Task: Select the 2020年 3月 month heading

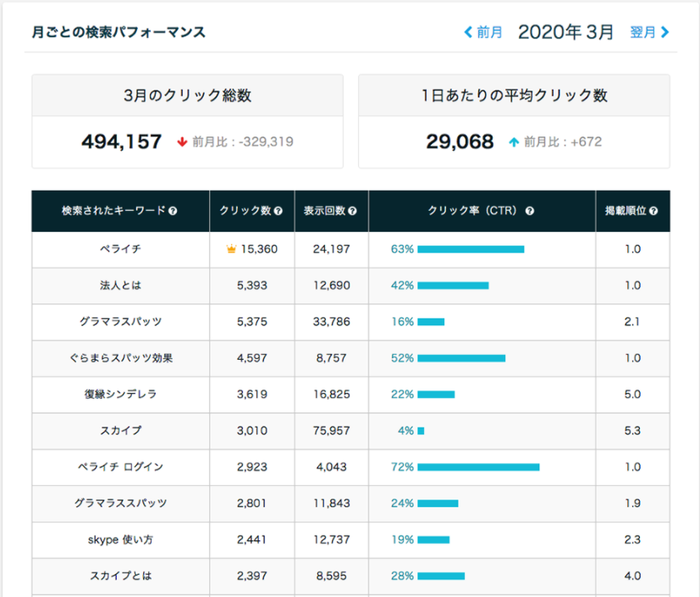Action: click(565, 32)
